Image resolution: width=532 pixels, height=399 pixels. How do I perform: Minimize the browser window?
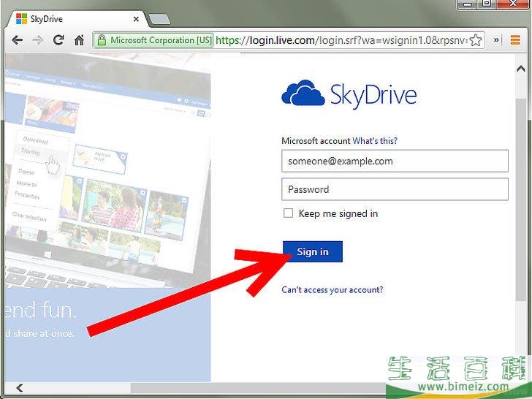467,4
